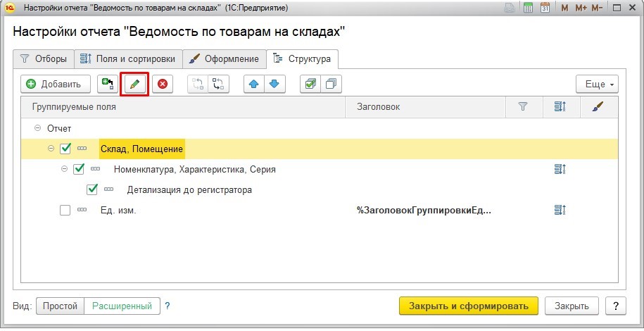Click the Добавить button
This screenshot has width=644, height=331.
pyautogui.click(x=55, y=85)
